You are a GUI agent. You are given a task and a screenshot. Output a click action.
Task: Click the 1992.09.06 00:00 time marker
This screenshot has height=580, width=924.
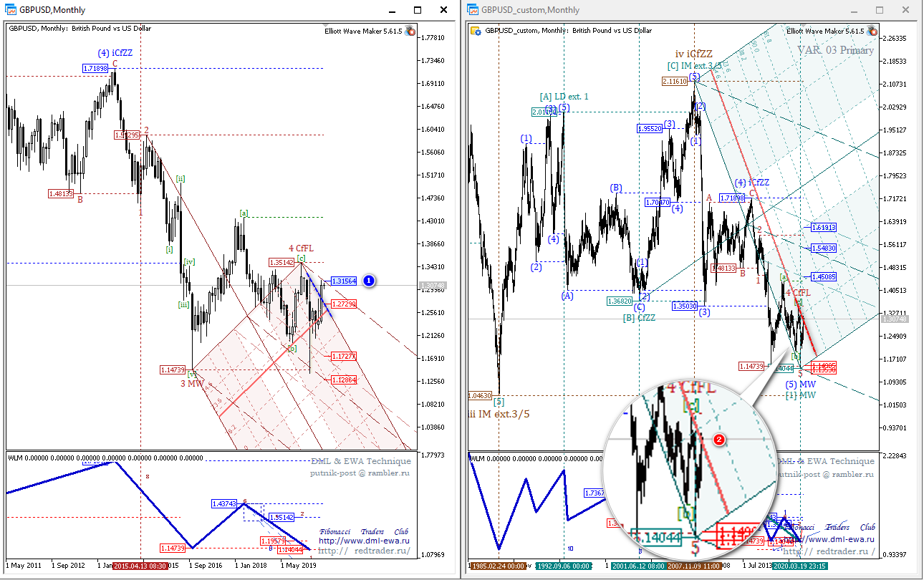(563, 566)
